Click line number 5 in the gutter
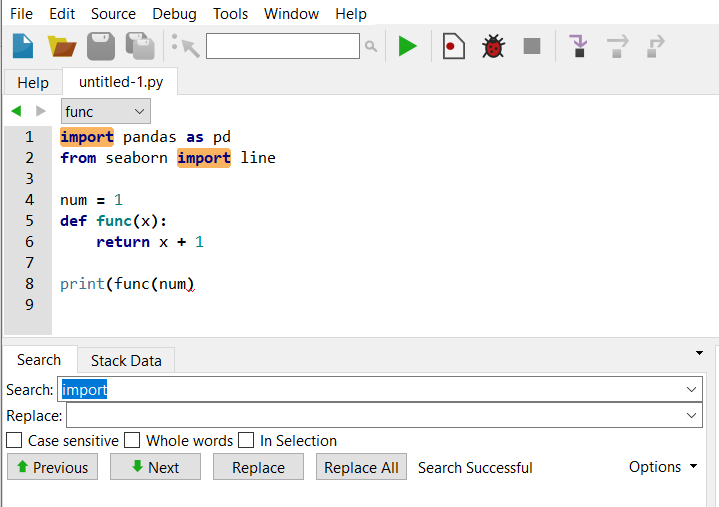Image resolution: width=719 pixels, height=507 pixels. click(x=29, y=221)
